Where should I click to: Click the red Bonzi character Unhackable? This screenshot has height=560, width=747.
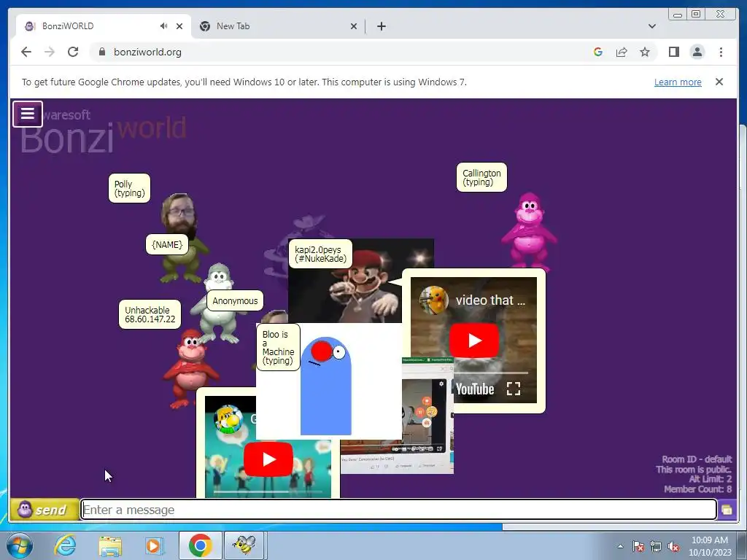click(x=190, y=367)
